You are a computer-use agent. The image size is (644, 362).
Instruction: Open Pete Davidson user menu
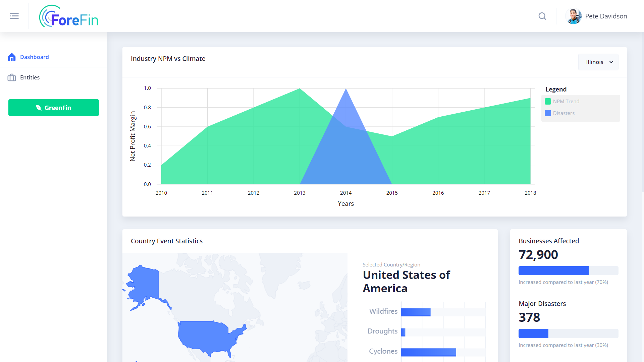point(606,16)
